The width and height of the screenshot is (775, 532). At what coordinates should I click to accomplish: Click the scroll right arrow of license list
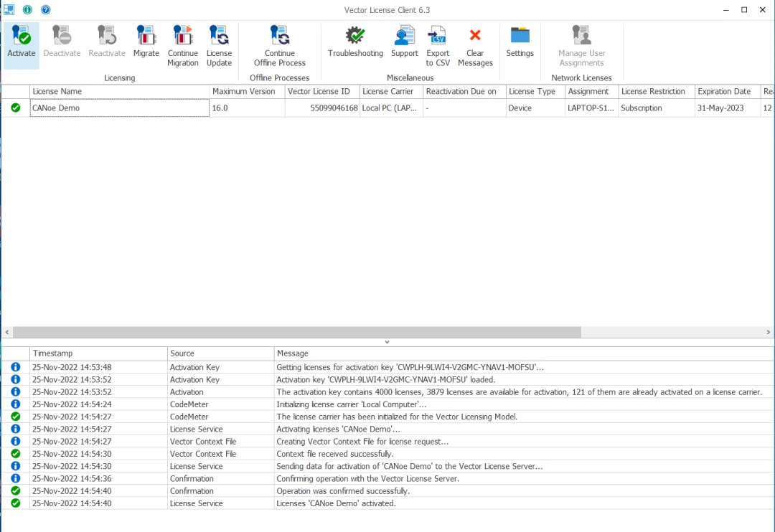pyautogui.click(x=768, y=332)
